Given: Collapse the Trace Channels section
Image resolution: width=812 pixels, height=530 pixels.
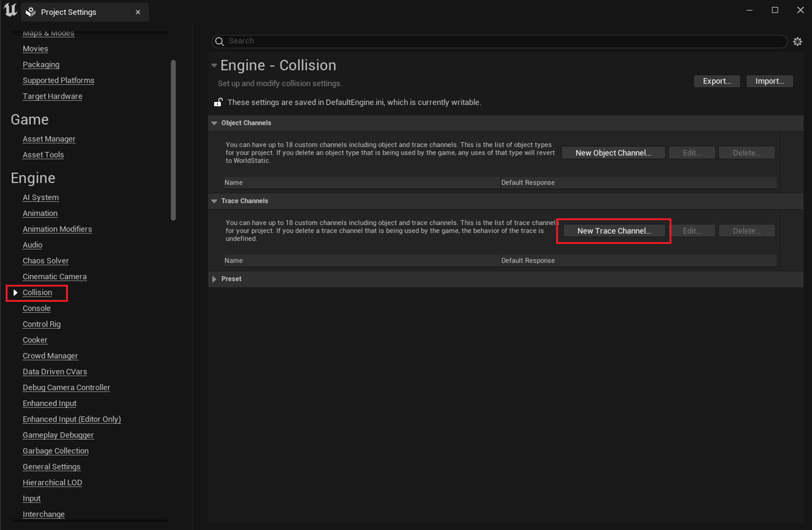Looking at the screenshot, I should (214, 201).
